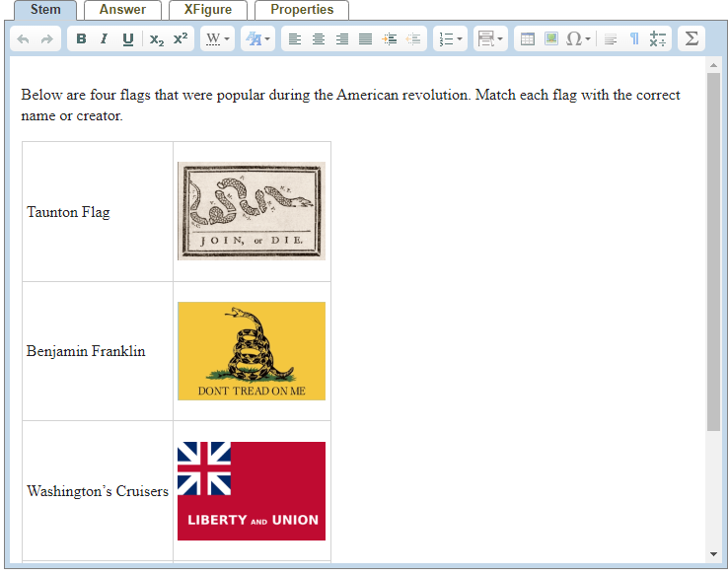Screen dimensions: 728x576
Task: Open the XFigure tab
Action: [208, 10]
